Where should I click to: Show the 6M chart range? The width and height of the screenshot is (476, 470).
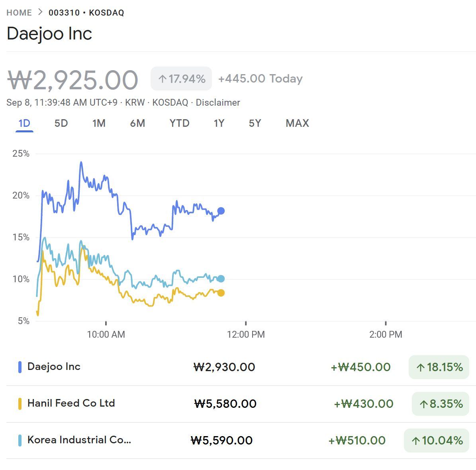click(137, 123)
